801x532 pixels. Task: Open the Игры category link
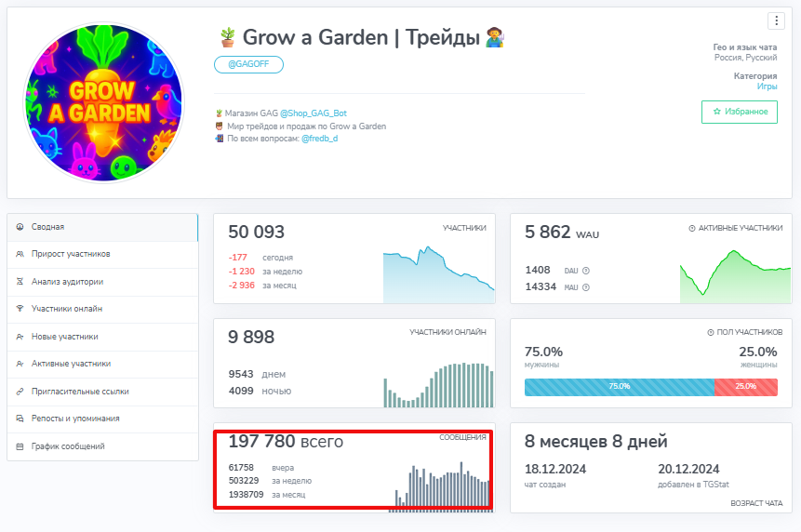point(767,86)
